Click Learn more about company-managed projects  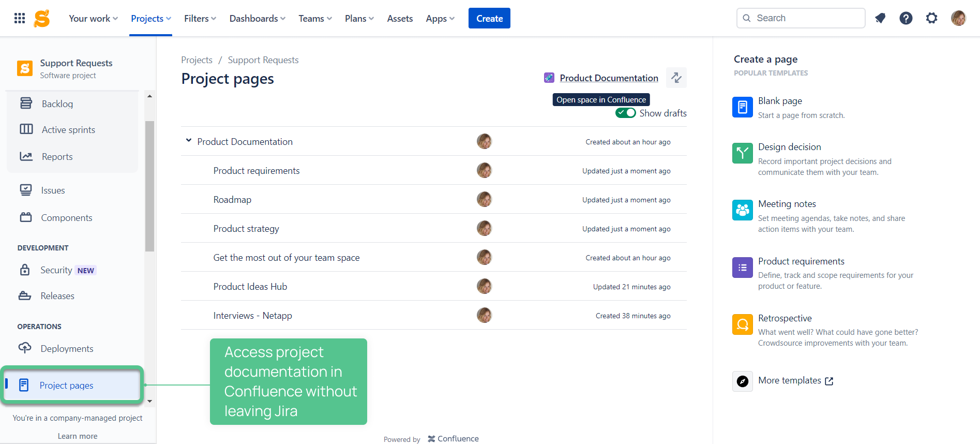[x=78, y=436]
